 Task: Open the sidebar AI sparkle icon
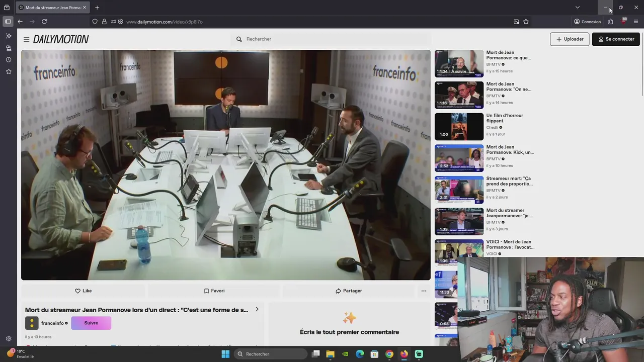pyautogui.click(x=9, y=36)
